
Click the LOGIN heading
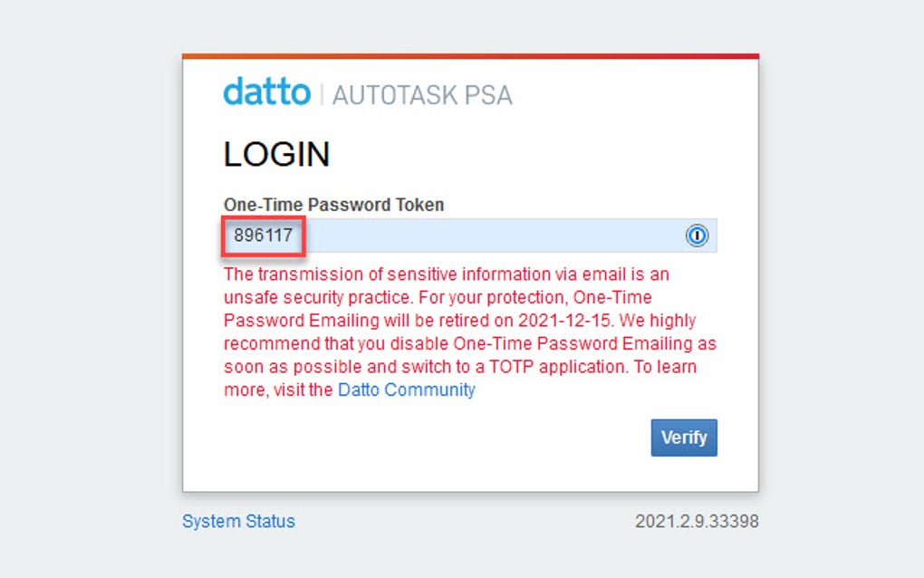tap(276, 154)
